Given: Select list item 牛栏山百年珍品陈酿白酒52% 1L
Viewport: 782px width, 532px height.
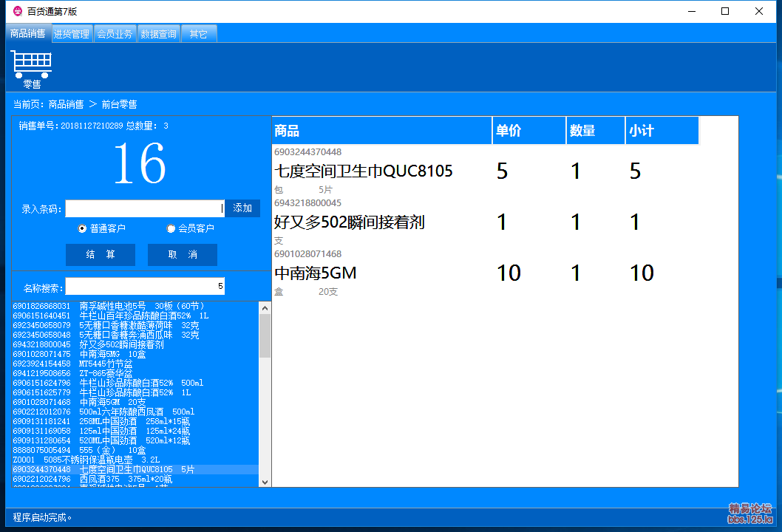Looking at the screenshot, I should (135, 316).
